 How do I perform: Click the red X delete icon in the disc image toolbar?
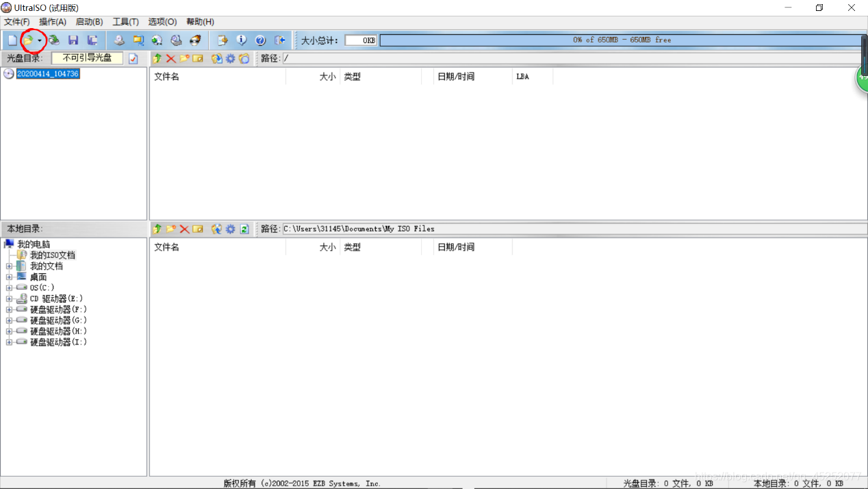171,58
